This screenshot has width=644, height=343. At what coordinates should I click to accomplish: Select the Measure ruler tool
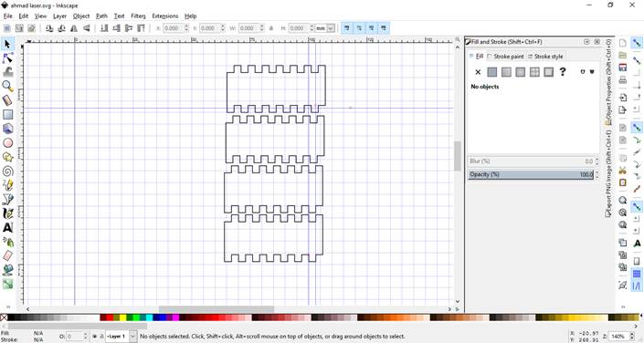pyautogui.click(x=7, y=100)
